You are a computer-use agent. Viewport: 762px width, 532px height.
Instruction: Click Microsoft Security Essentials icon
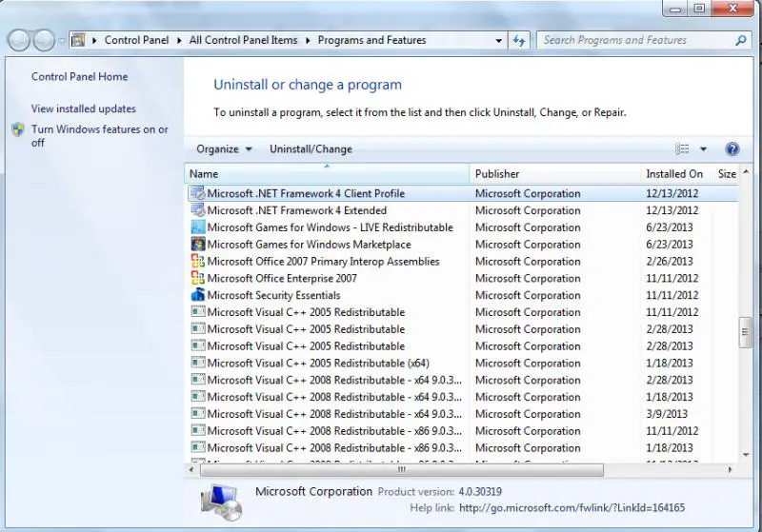[198, 295]
